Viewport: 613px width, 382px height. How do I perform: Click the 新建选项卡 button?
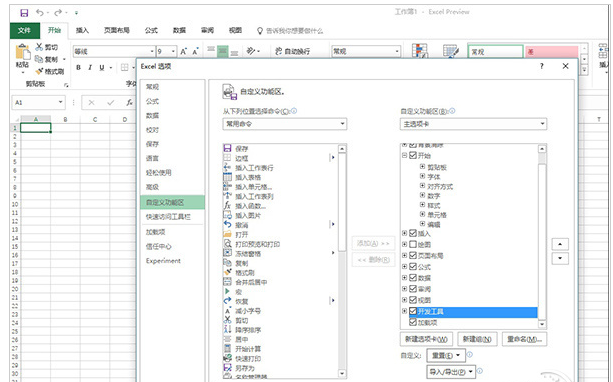[426, 339]
